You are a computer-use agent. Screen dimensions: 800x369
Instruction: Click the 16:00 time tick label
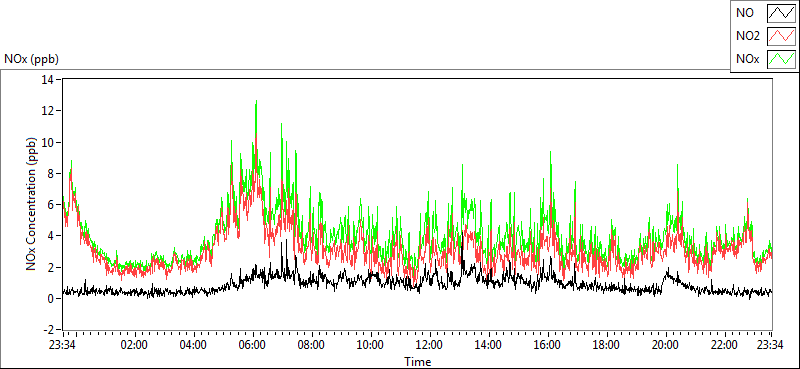pyautogui.click(x=548, y=344)
